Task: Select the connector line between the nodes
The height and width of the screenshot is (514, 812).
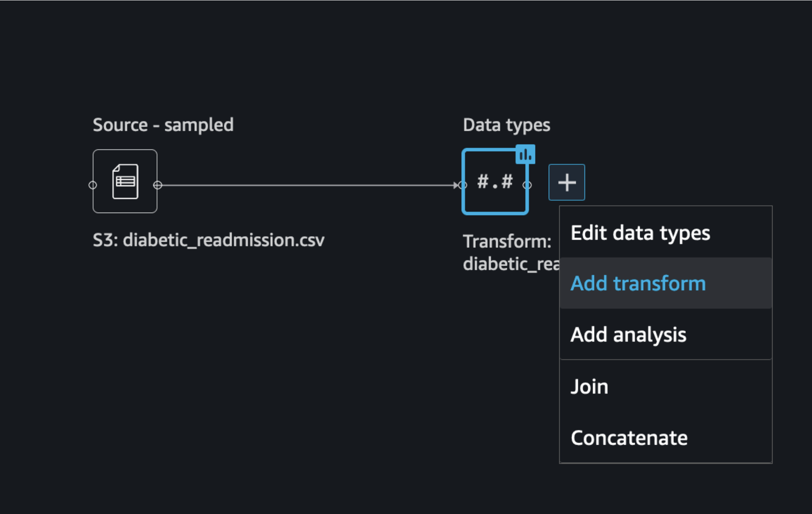Action: point(307,185)
